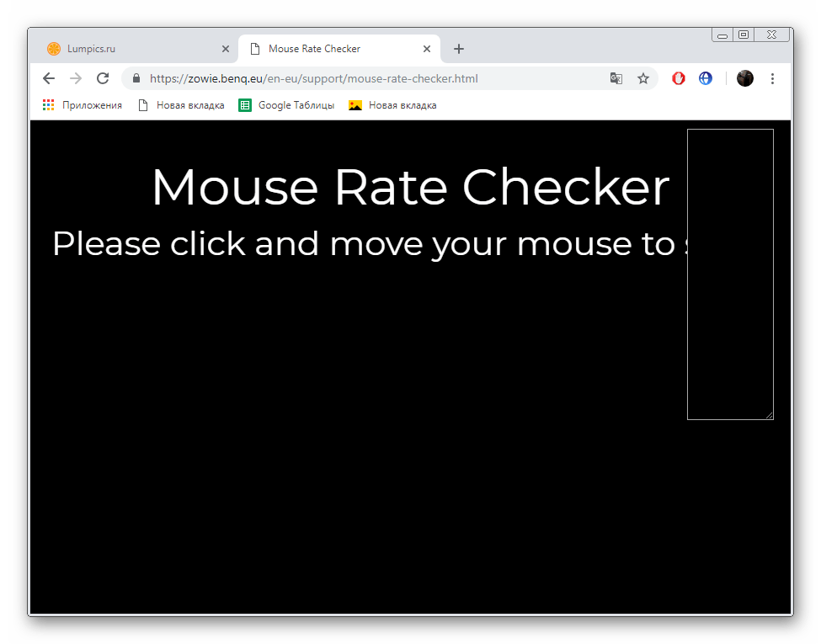Screen dimensions: 821x644
Task: Close the Lumpics.ru tab
Action: click(226, 49)
